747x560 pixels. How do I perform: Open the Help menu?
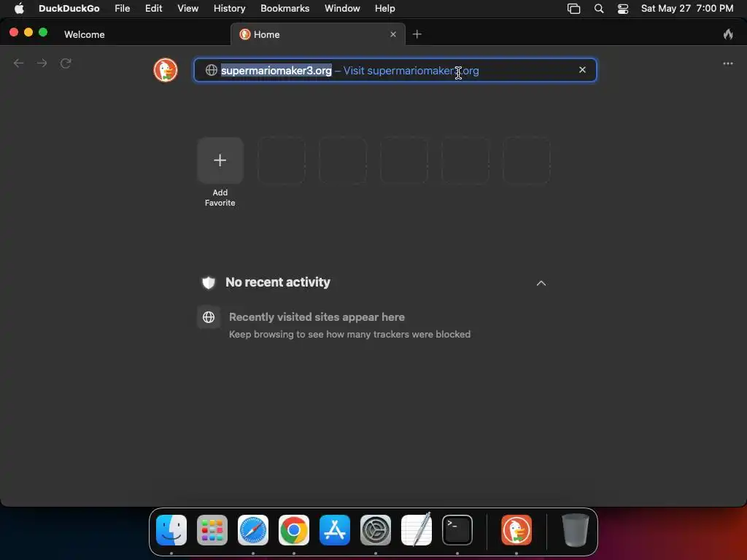(x=384, y=8)
